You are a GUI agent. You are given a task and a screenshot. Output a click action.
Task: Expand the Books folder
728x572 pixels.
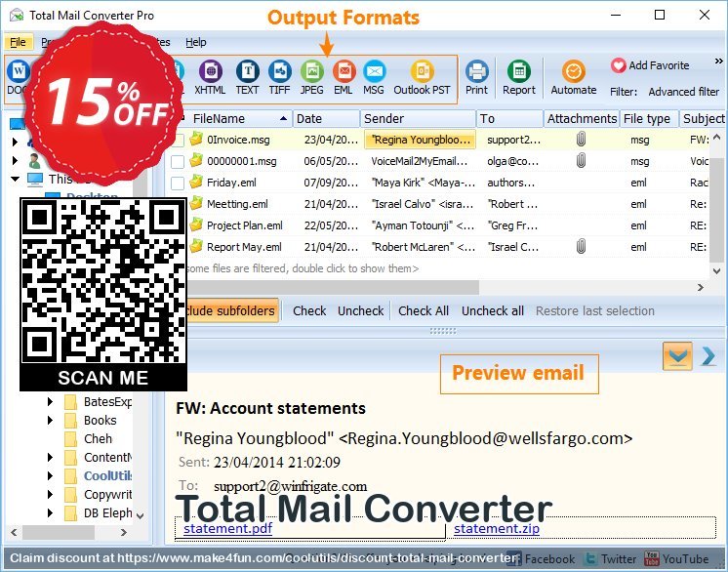pos(50,420)
